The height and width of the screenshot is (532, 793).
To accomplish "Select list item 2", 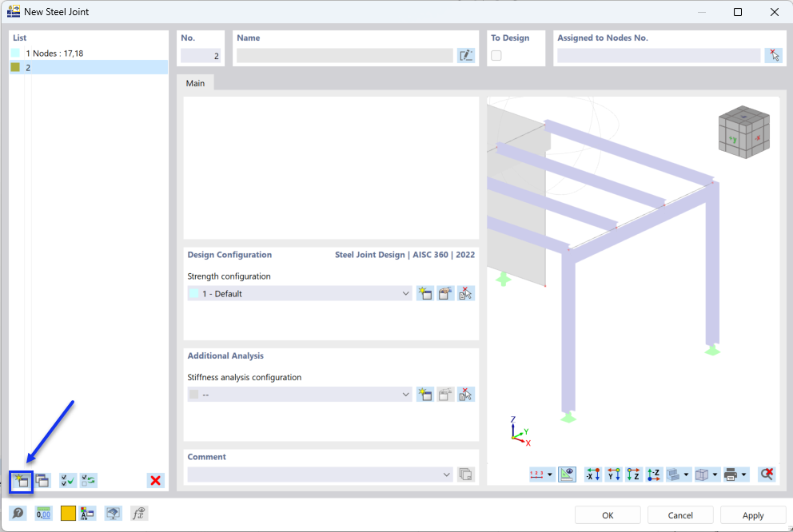I will 89,67.
